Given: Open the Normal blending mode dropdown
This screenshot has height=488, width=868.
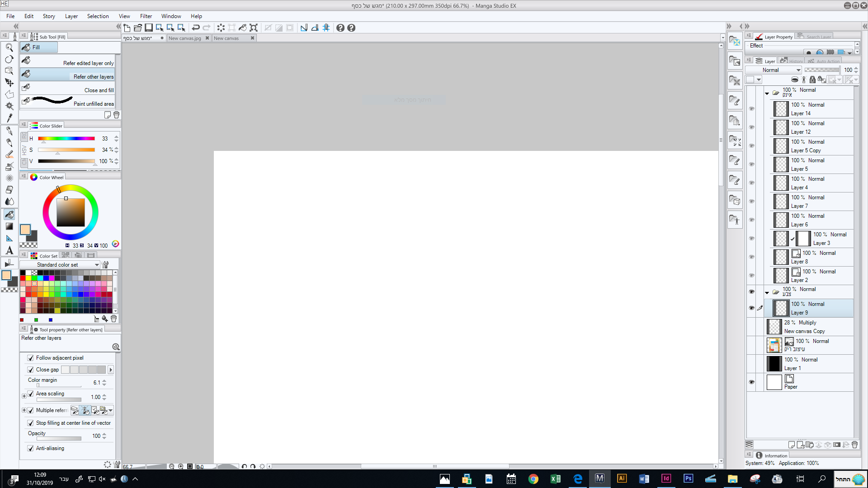Looking at the screenshot, I should coord(774,70).
